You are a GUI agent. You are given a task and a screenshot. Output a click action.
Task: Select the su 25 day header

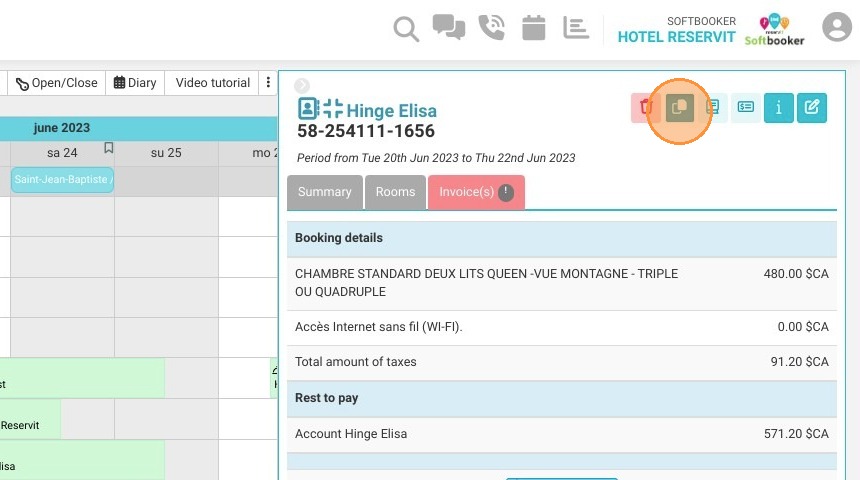tap(166, 153)
